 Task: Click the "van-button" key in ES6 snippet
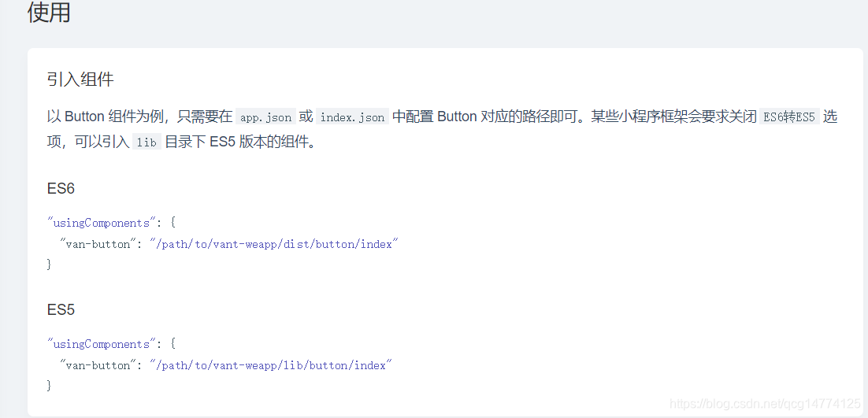pos(98,244)
